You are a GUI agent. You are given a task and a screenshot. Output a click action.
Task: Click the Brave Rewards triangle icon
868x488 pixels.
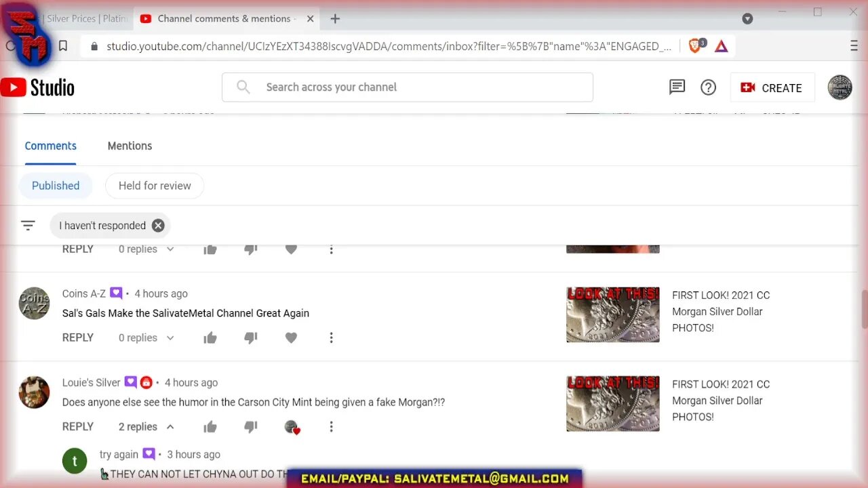coord(722,46)
